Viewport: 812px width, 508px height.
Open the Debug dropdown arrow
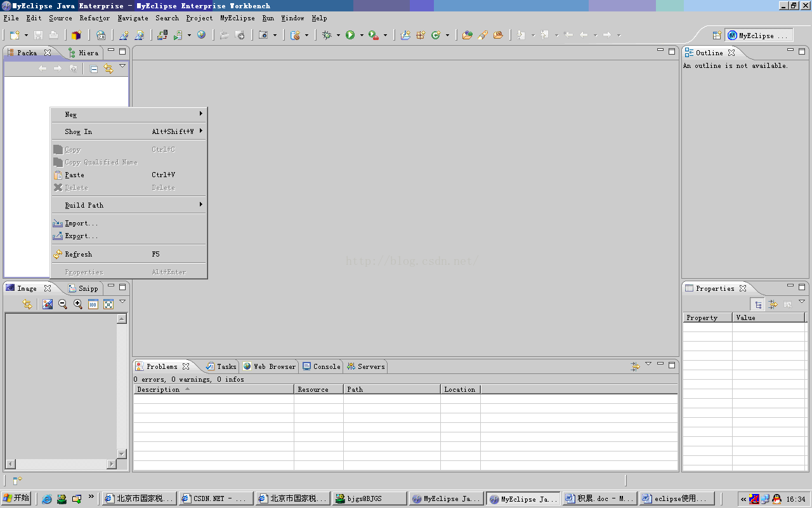point(338,36)
